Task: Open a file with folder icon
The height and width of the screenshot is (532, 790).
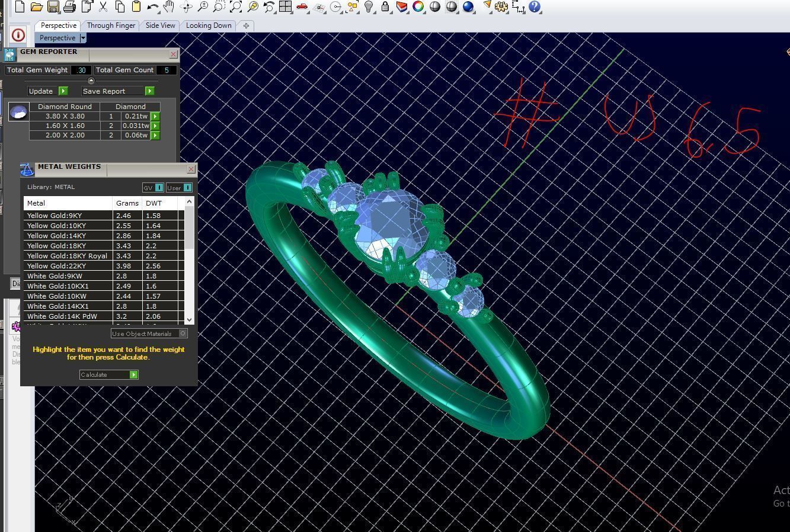Action: (36, 7)
